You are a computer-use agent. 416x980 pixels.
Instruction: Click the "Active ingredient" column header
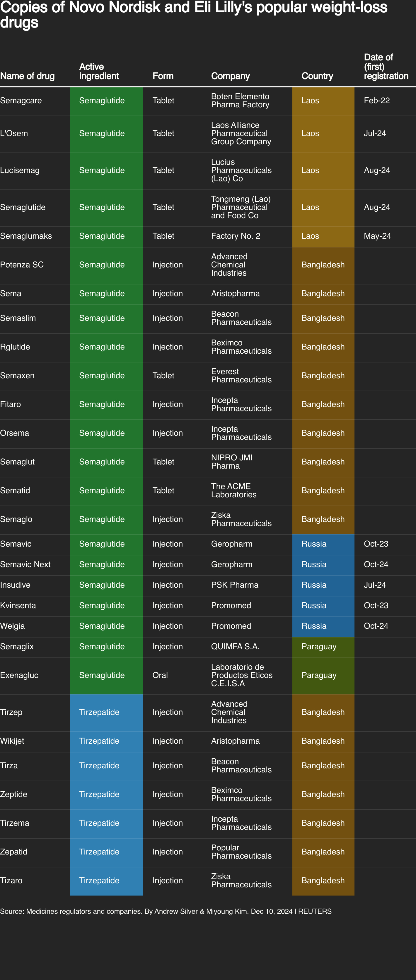99,71
